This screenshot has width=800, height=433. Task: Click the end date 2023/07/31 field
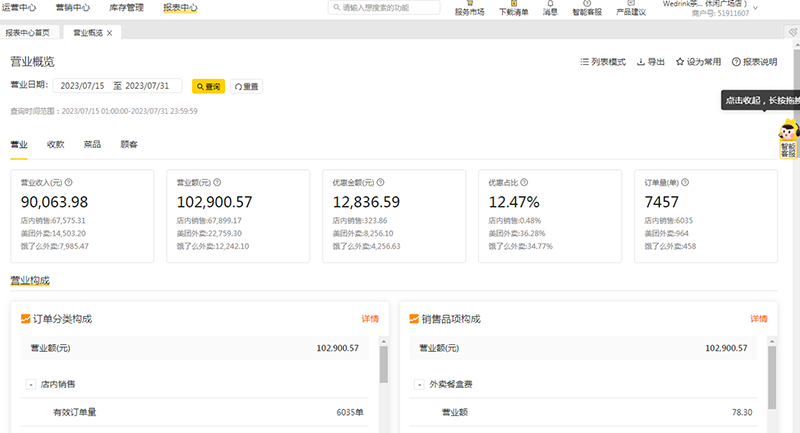147,86
